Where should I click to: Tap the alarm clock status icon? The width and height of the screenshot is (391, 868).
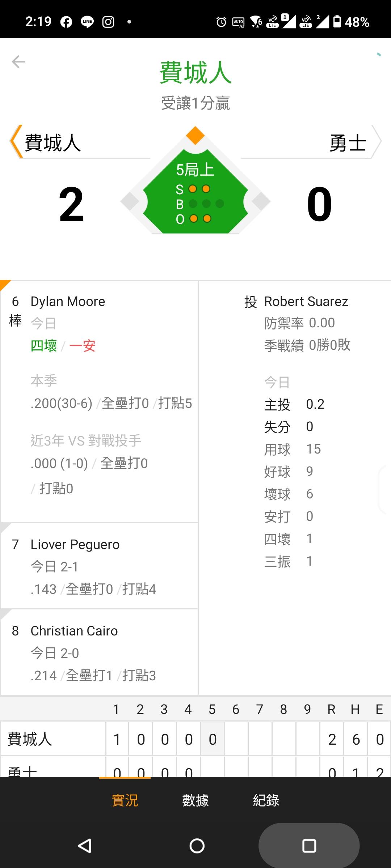tap(221, 22)
